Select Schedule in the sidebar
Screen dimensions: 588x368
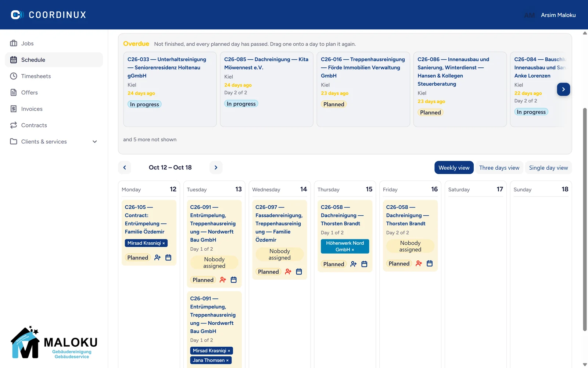click(54, 60)
